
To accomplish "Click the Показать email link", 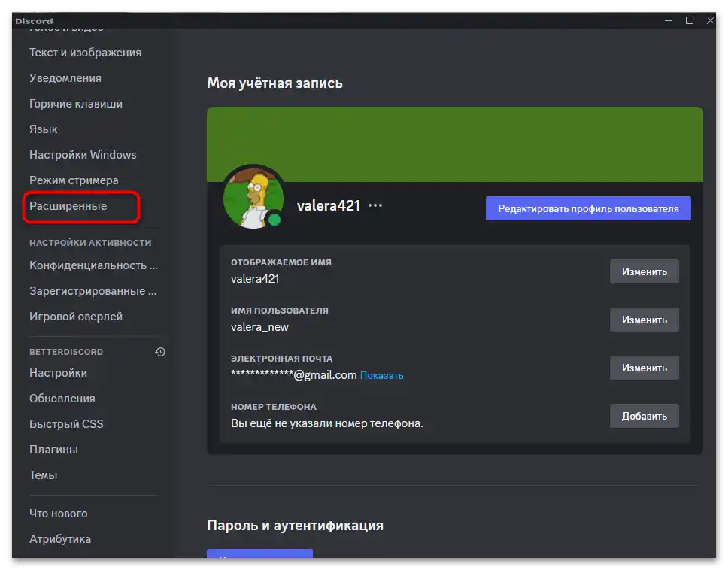I will point(381,375).
